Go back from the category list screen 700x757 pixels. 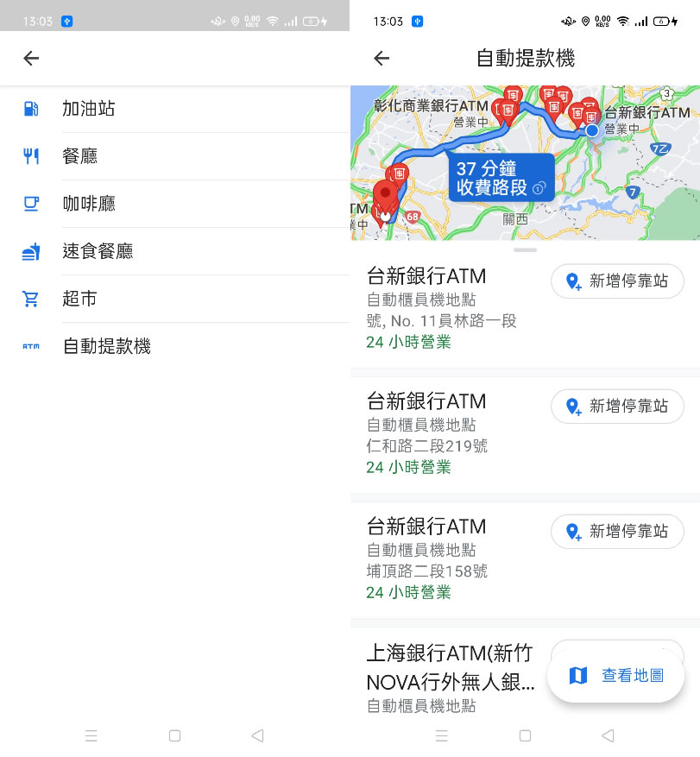pos(31,59)
